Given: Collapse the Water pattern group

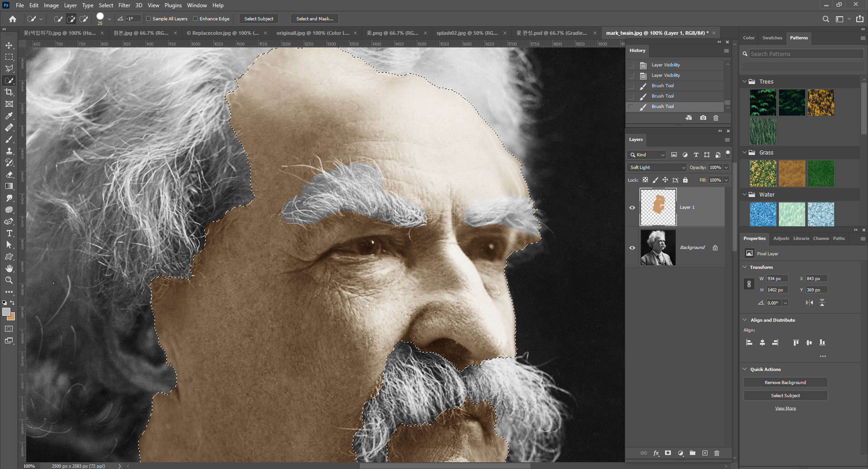Looking at the screenshot, I should [745, 195].
